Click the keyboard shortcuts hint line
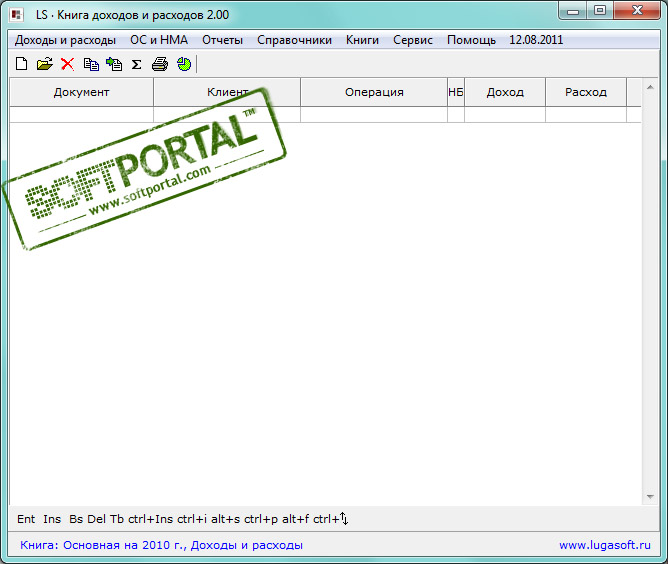 182,519
